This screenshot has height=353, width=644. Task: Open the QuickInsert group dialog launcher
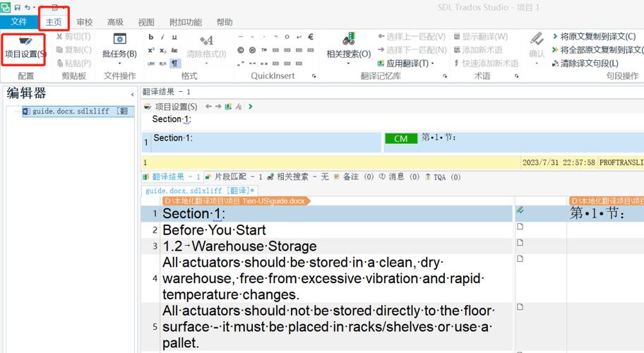(314, 76)
